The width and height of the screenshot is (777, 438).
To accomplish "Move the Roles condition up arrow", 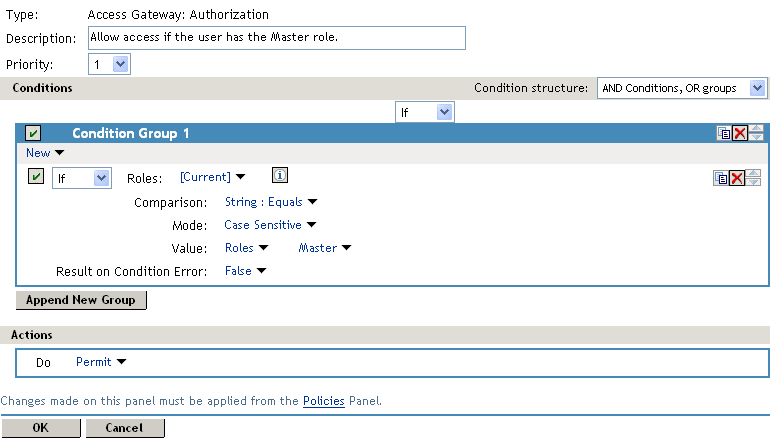I will pyautogui.click(x=753, y=173).
